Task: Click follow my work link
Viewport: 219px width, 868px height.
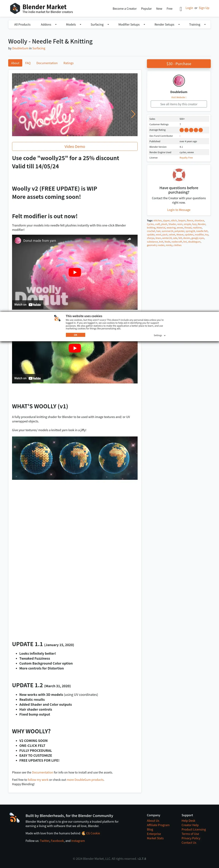Action: click(38, 780)
